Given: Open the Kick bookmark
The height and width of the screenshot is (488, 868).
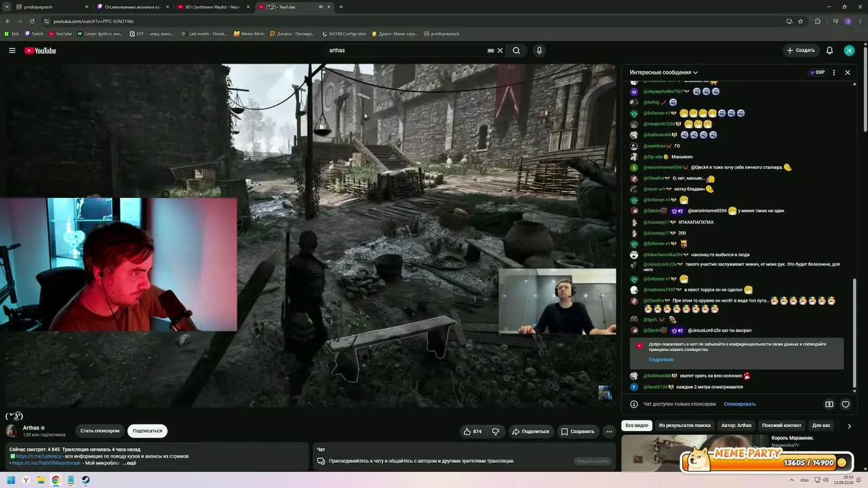Looking at the screenshot, I should pos(12,33).
